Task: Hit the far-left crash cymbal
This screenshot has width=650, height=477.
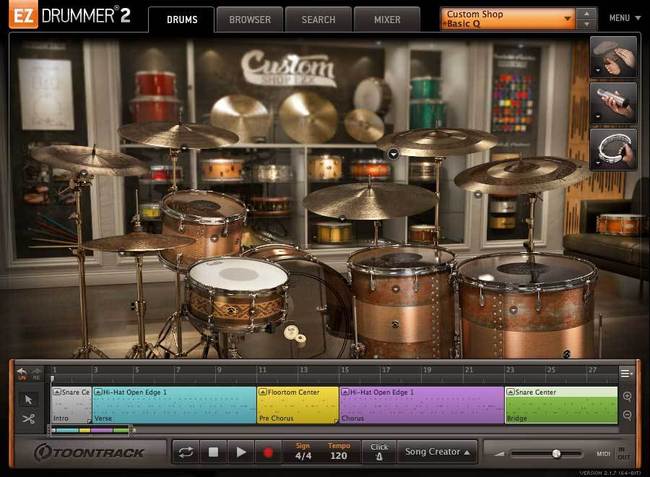Action: coord(89,160)
